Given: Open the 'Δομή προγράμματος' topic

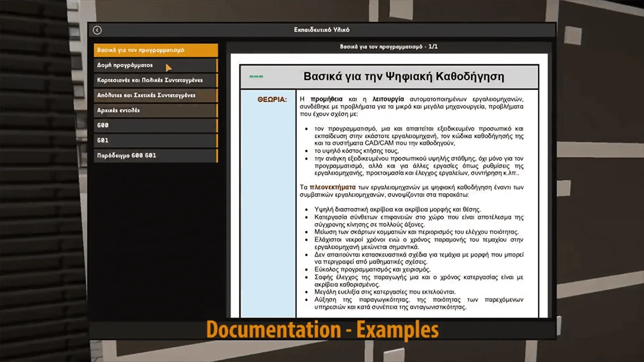Looking at the screenshot, I should pos(156,65).
